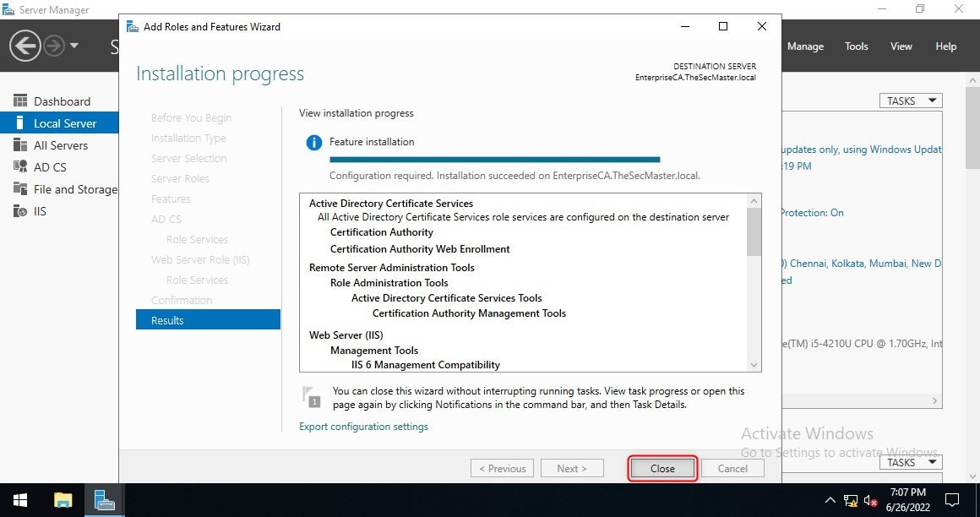Click the Web Server Role (IIS) wizard step
Viewport: 980px width, 517px height.
click(200, 259)
